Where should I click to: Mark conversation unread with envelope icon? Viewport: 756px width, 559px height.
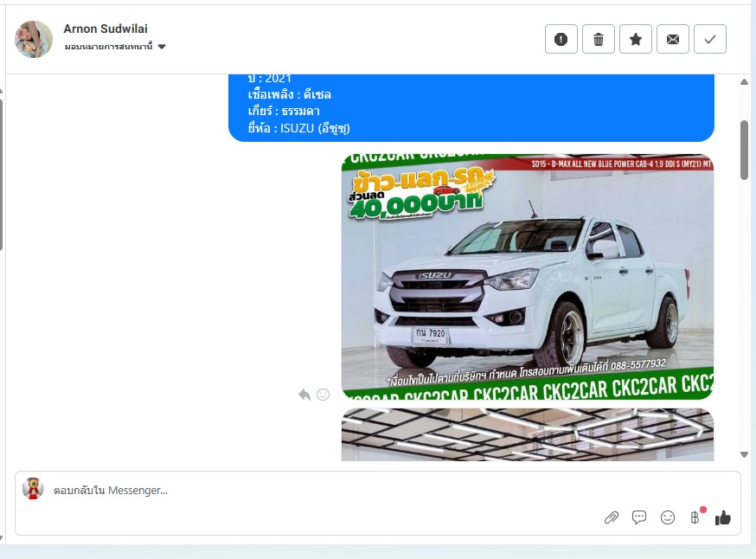[x=673, y=39]
